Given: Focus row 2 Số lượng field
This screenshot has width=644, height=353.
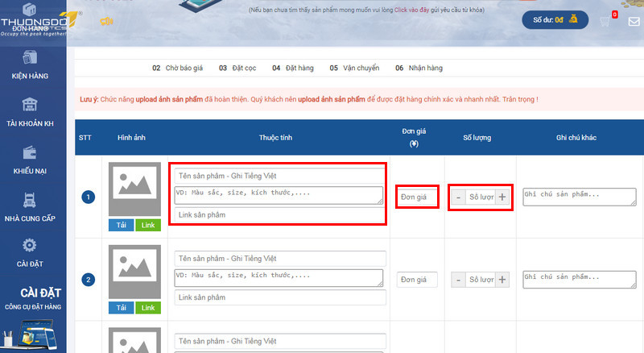Looking at the screenshot, I should tap(481, 280).
